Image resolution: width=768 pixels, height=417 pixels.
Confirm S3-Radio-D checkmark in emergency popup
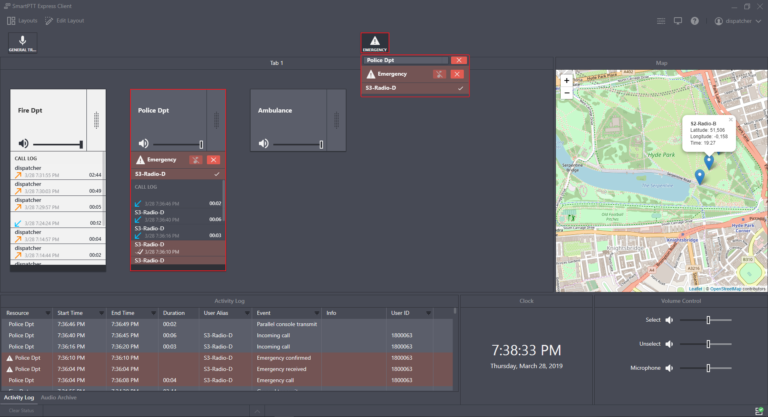tap(459, 88)
